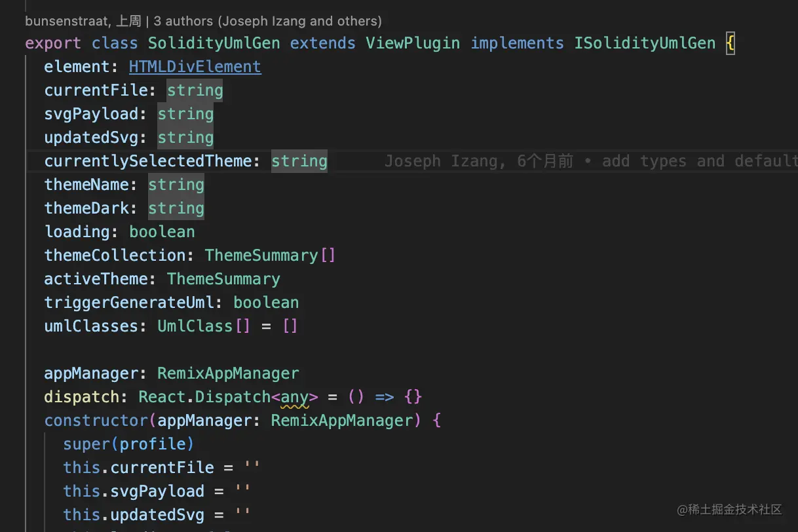The width and height of the screenshot is (798, 532).
Task: Click the boolean type of loading
Action: click(x=162, y=232)
